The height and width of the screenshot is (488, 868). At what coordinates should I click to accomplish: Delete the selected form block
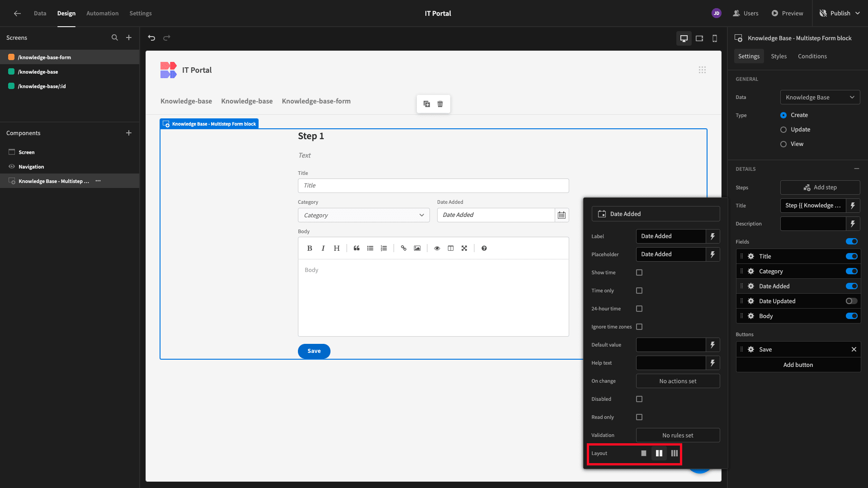pyautogui.click(x=440, y=104)
